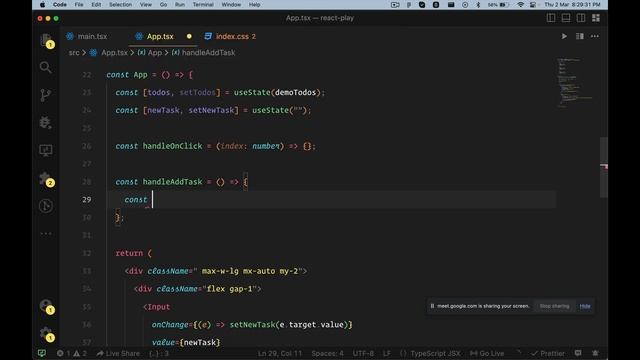The image size is (640, 360).
Task: Click Hide link in sharing notification
Action: pos(585,306)
